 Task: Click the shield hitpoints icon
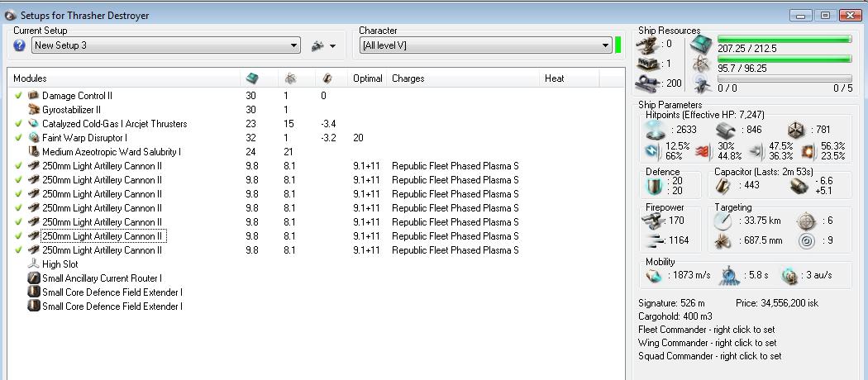coord(656,130)
